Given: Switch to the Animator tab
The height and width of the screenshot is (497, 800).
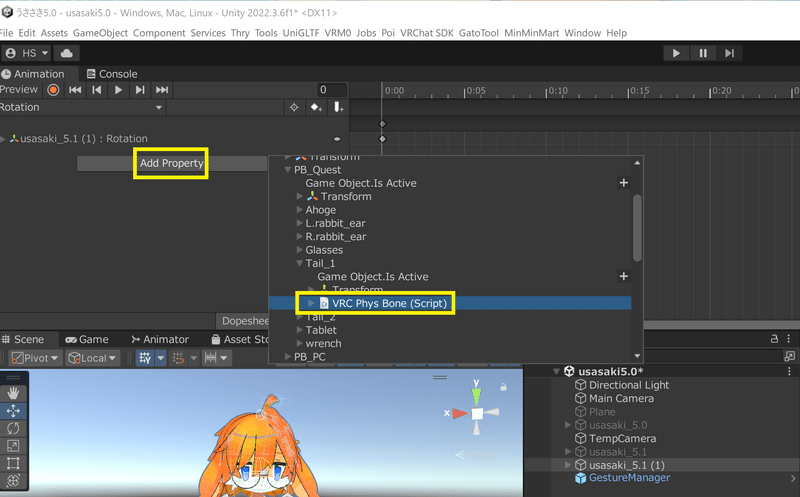Looking at the screenshot, I should coord(160,339).
